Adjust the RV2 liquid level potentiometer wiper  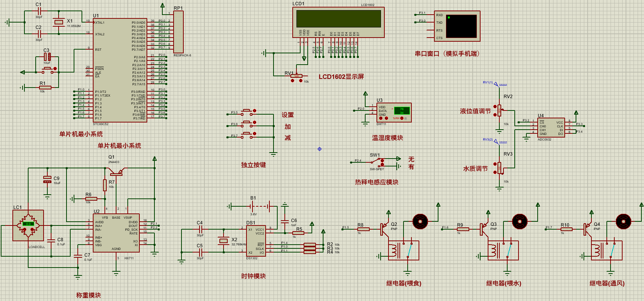pyautogui.click(x=499, y=110)
